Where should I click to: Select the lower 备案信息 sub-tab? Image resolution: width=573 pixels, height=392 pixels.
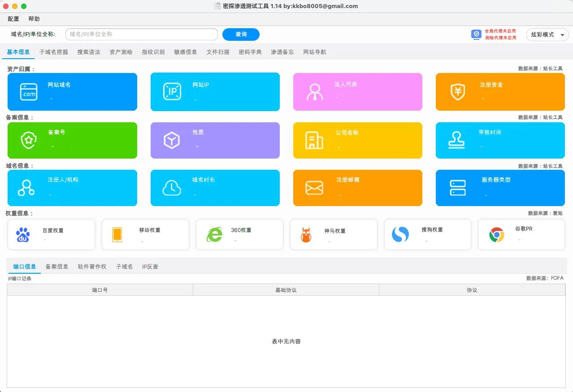(57, 267)
